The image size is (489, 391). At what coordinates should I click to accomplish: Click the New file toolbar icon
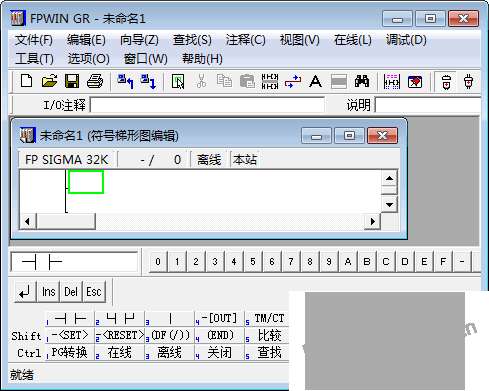27,81
